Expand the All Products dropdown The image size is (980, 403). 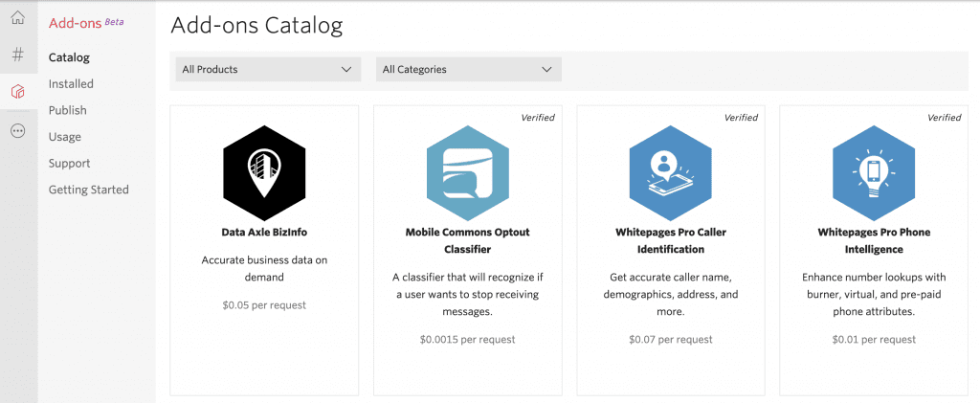coord(268,69)
